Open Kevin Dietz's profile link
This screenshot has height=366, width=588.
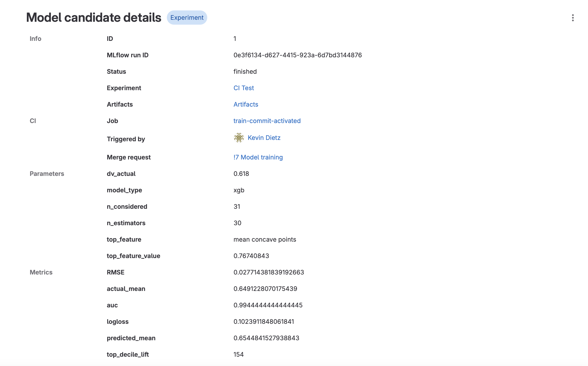pyautogui.click(x=264, y=137)
